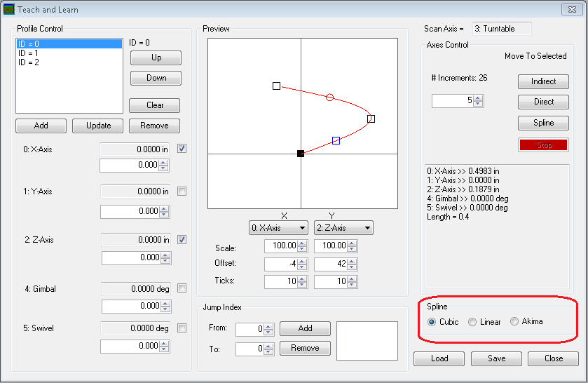
Task: Click the Save button
Action: pyautogui.click(x=496, y=358)
